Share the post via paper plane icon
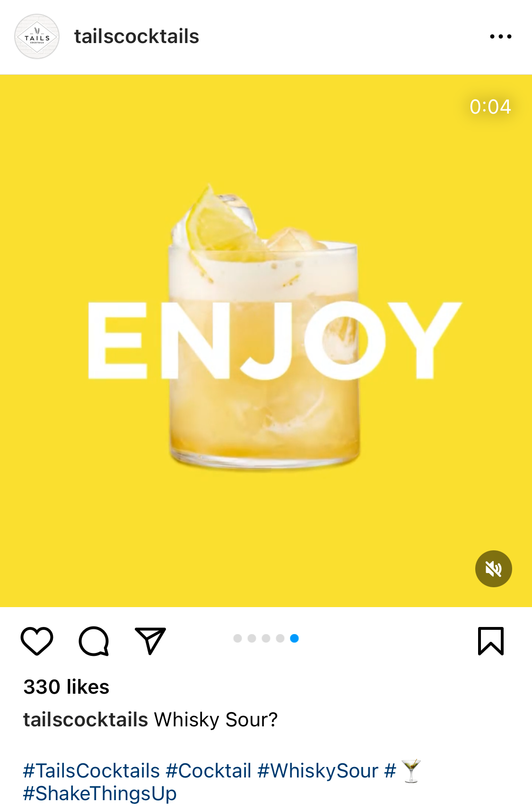The width and height of the screenshot is (532, 812). [150, 641]
